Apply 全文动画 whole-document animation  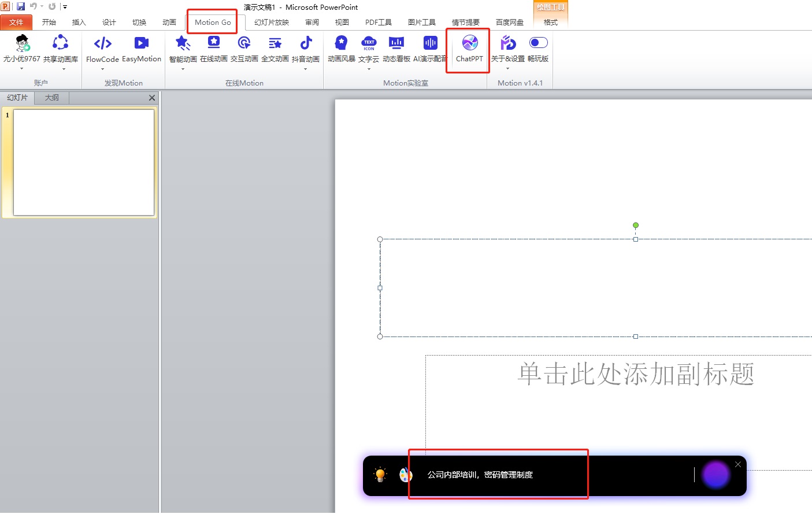pyautogui.click(x=275, y=49)
